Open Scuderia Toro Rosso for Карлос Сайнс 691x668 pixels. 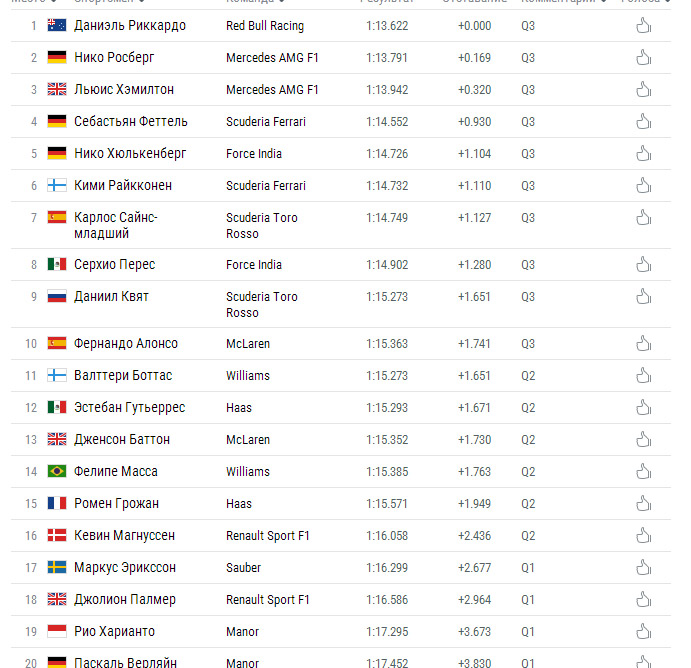click(x=262, y=226)
